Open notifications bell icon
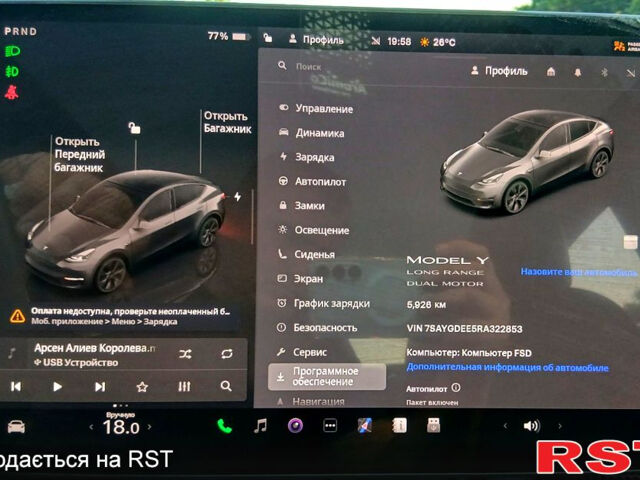The image size is (640, 480). [x=578, y=73]
